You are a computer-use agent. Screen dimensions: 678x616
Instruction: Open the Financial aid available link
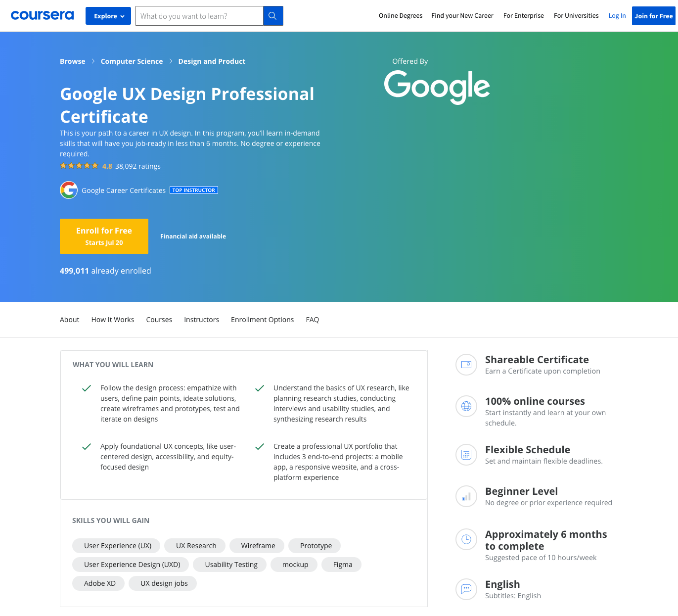[193, 236]
